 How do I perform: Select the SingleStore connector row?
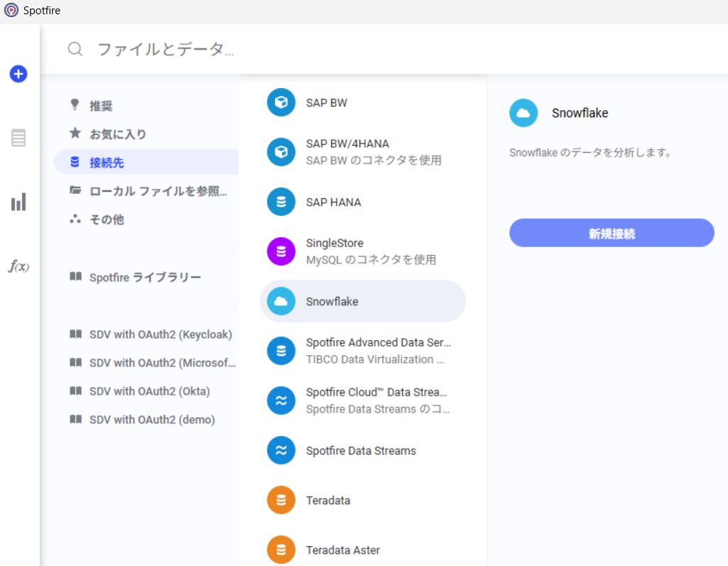coord(363,251)
